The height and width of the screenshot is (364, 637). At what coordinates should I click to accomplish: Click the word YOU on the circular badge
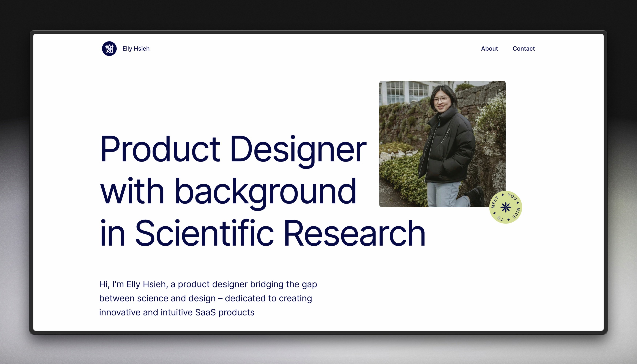pyautogui.click(x=512, y=197)
